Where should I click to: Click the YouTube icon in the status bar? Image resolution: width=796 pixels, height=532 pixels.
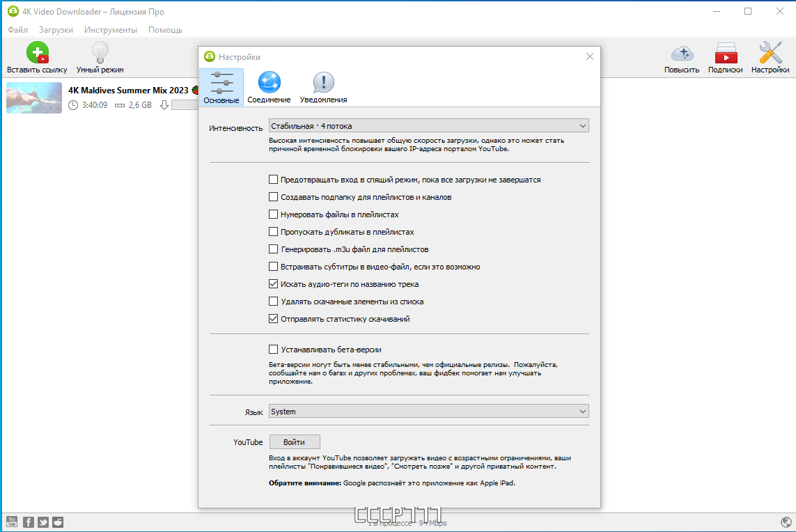pos(12,522)
